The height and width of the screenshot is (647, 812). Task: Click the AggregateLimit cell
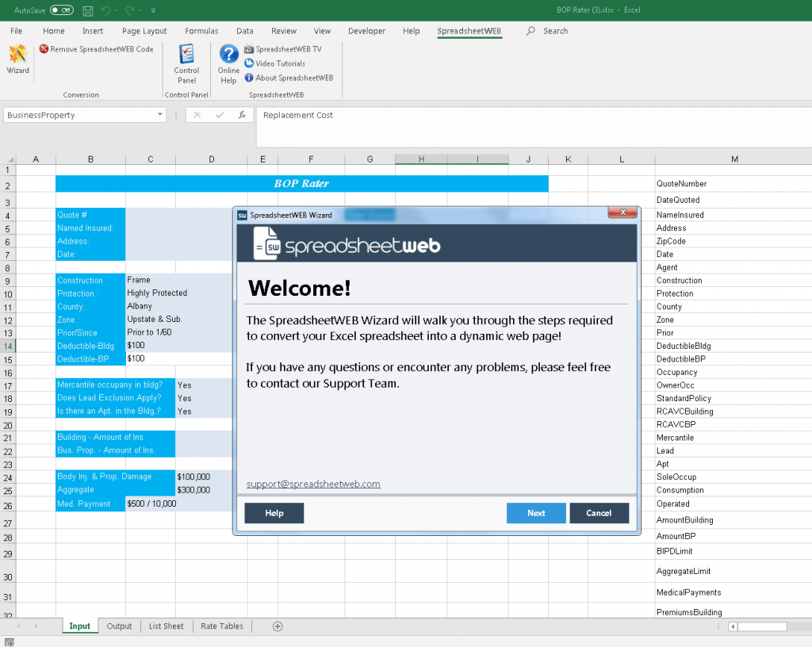pos(733,572)
